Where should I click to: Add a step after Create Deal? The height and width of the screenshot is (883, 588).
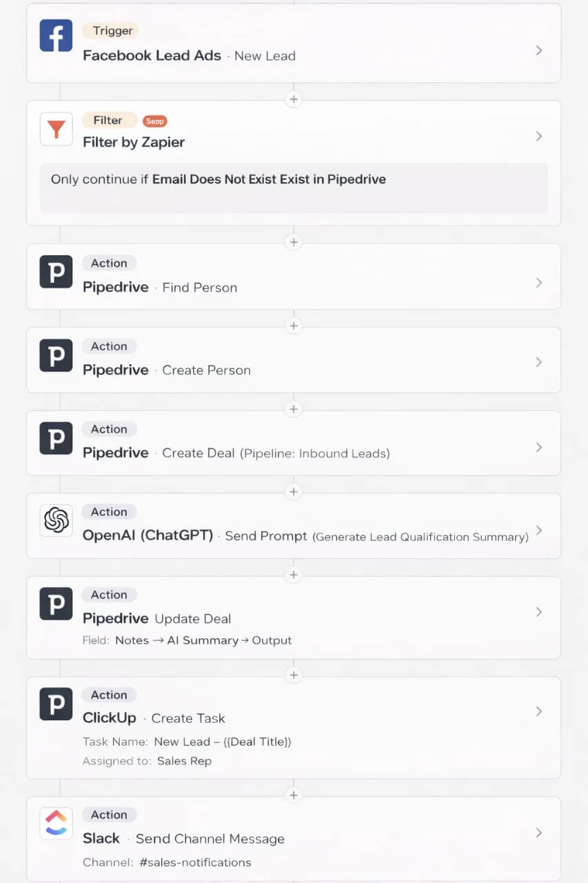pos(294,491)
